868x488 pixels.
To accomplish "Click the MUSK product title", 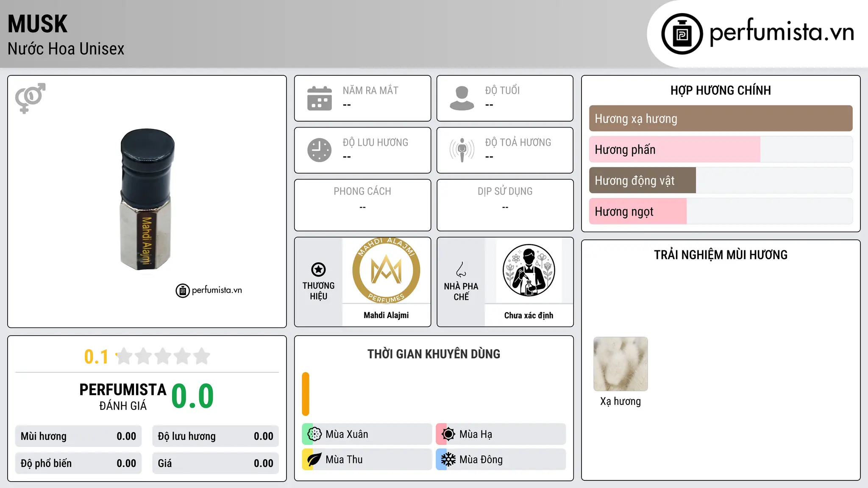I will [38, 24].
